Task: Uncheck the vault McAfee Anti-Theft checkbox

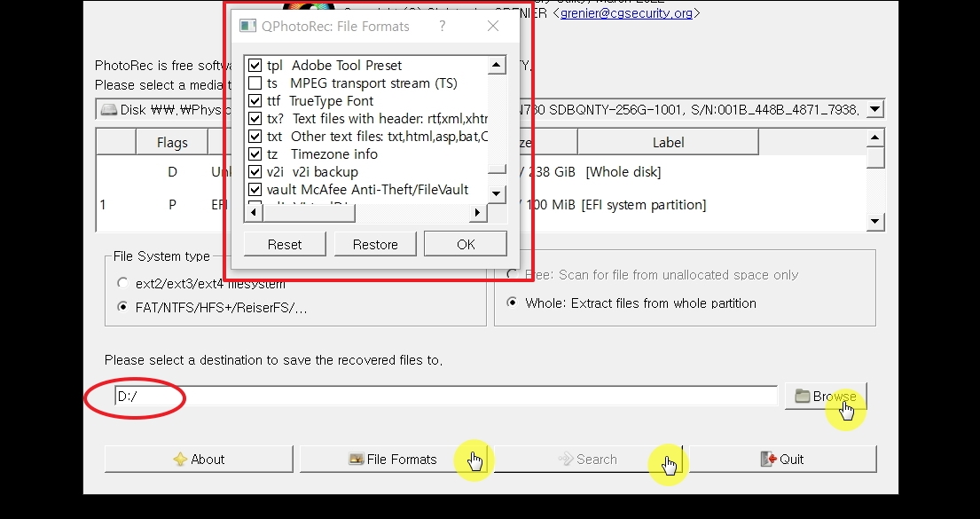Action: pyautogui.click(x=255, y=190)
